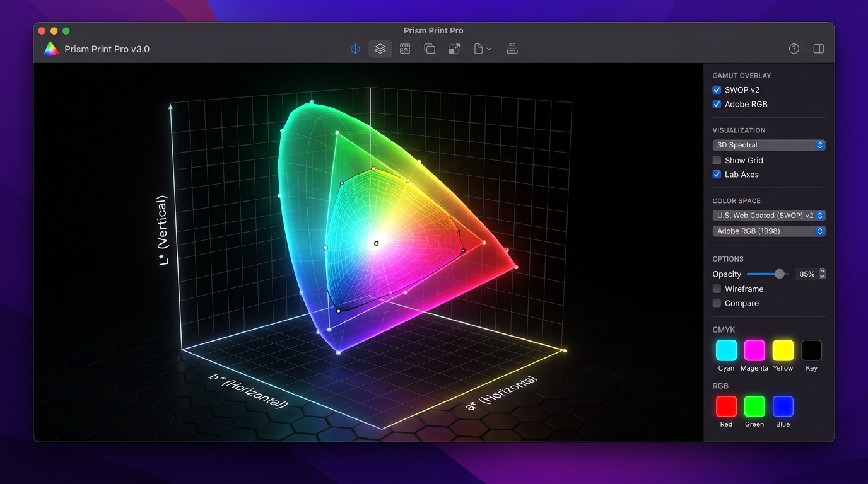Click the Prism Print Pro prism logo

[51, 49]
